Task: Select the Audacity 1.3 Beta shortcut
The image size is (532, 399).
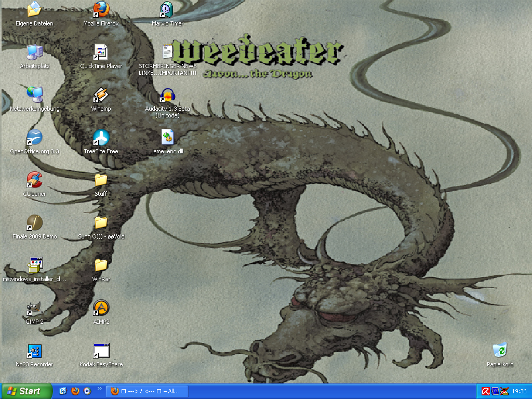Action: click(x=167, y=95)
